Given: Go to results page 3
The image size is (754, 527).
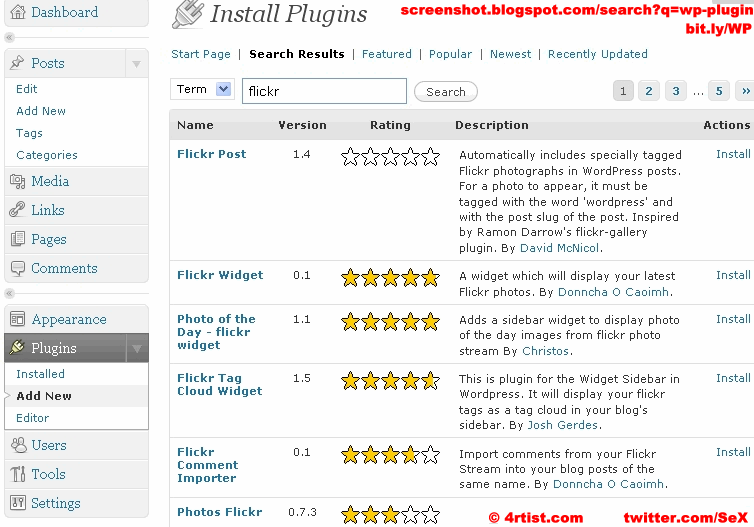Looking at the screenshot, I should 676,91.
